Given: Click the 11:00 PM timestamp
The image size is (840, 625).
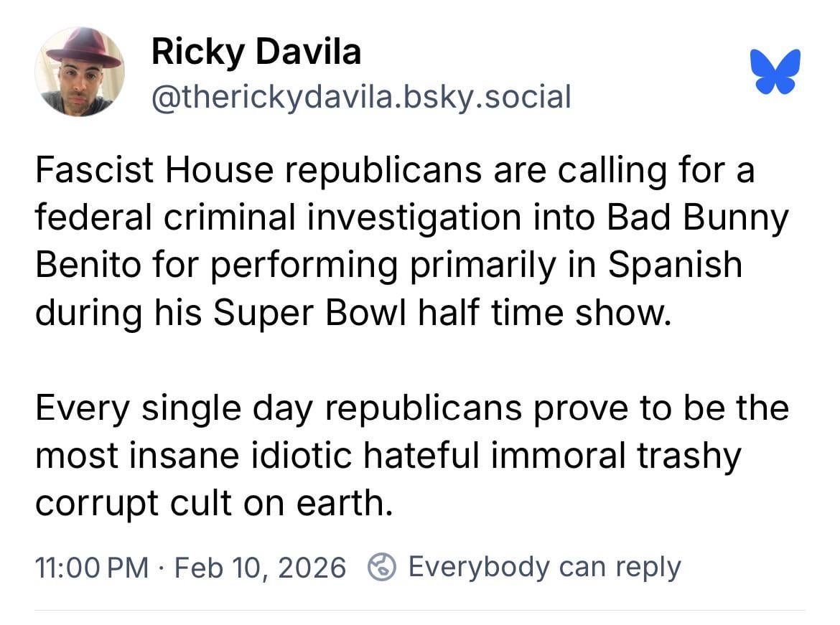Looking at the screenshot, I should click(90, 568).
